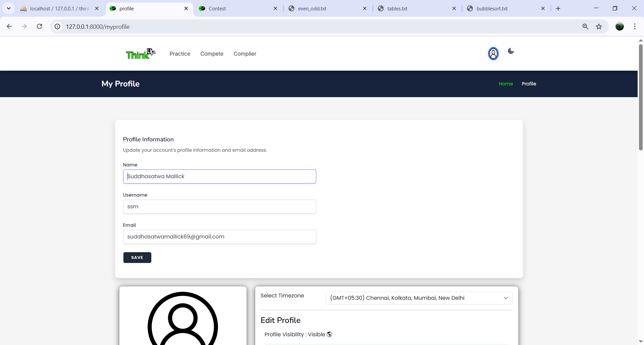Switch to the bubblesort.txt tab
The width and height of the screenshot is (644, 345).
tap(492, 9)
